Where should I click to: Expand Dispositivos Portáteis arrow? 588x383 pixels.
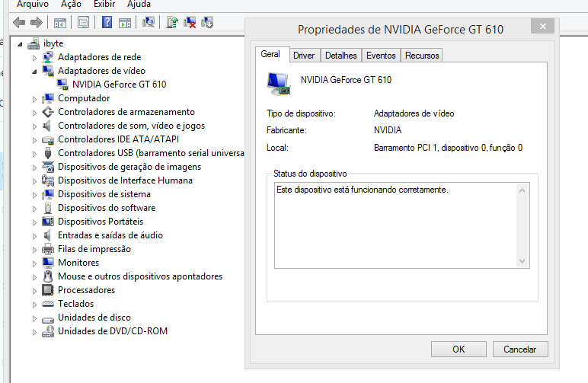34,222
